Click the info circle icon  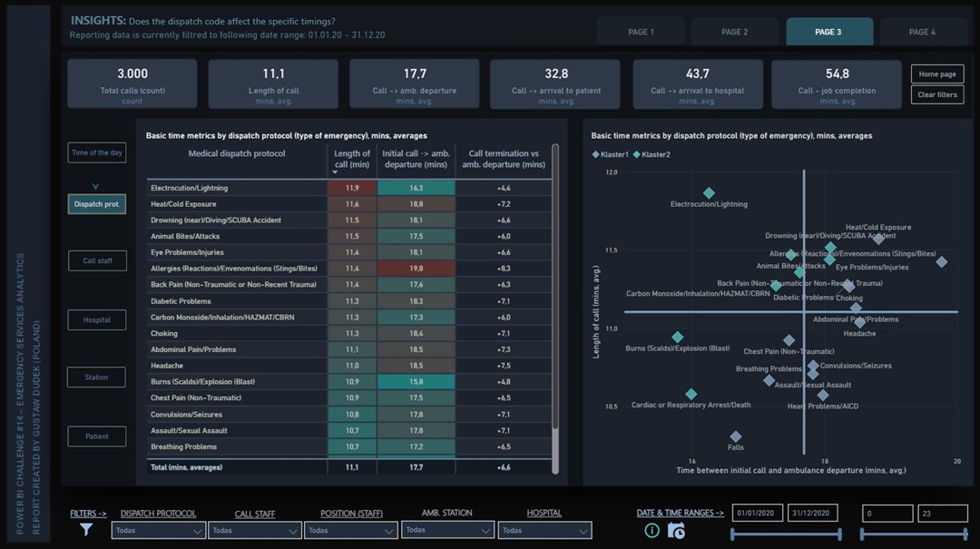(x=652, y=531)
